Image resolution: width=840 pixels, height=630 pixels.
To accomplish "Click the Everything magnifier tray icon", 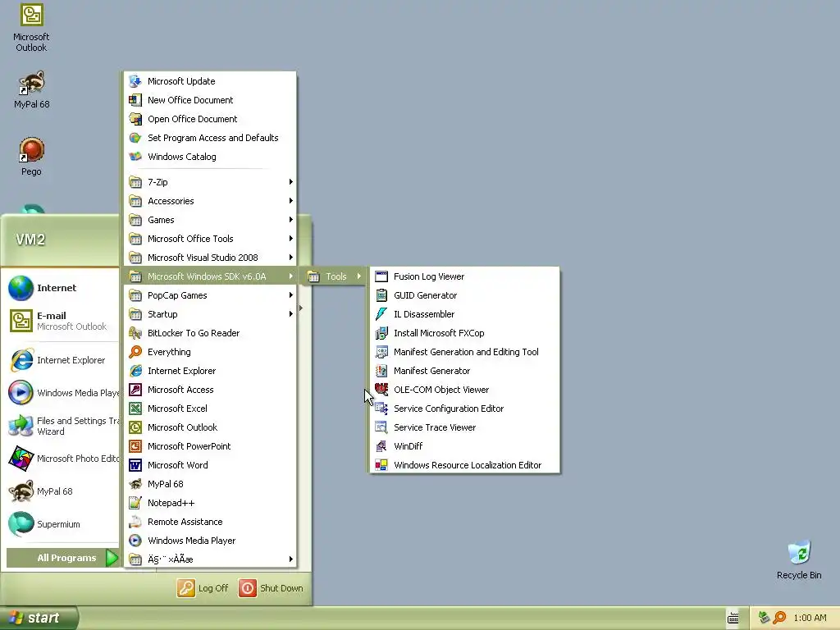I will 779,618.
